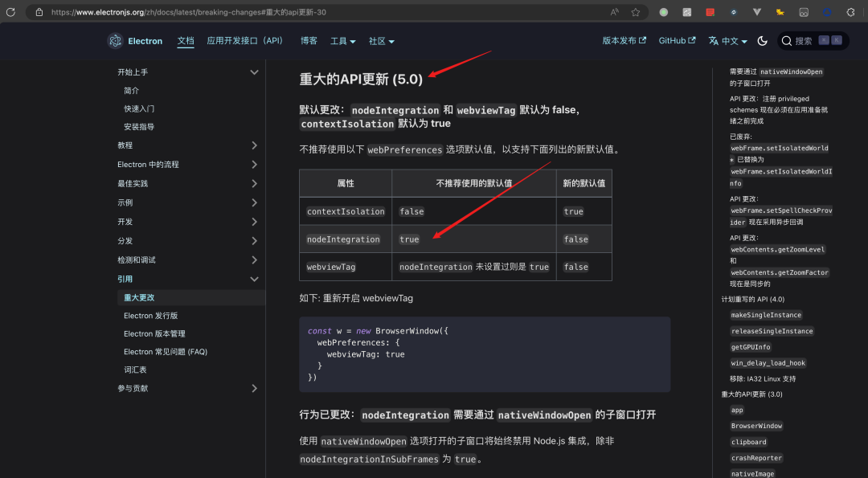
Task: Open the GitHub external link
Action: (x=677, y=41)
